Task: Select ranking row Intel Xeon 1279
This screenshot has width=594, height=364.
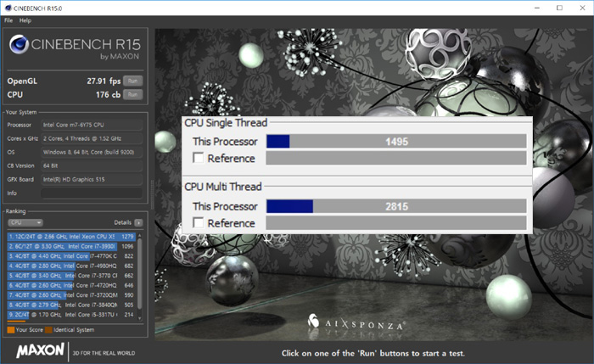Action: 71,237
